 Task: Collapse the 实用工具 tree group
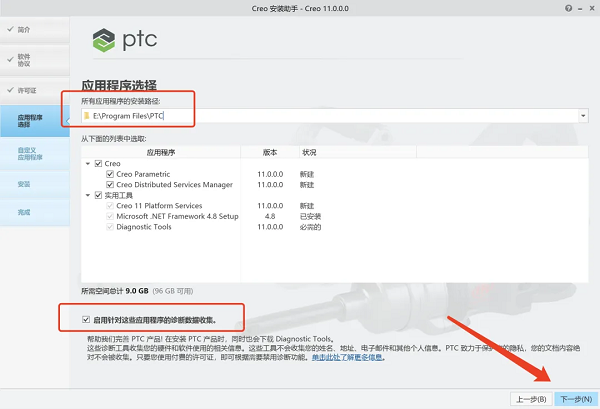[88, 196]
